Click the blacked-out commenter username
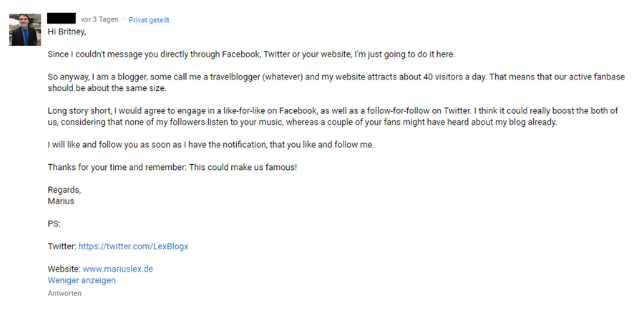Screen dimensions: 644x311 coord(62,19)
